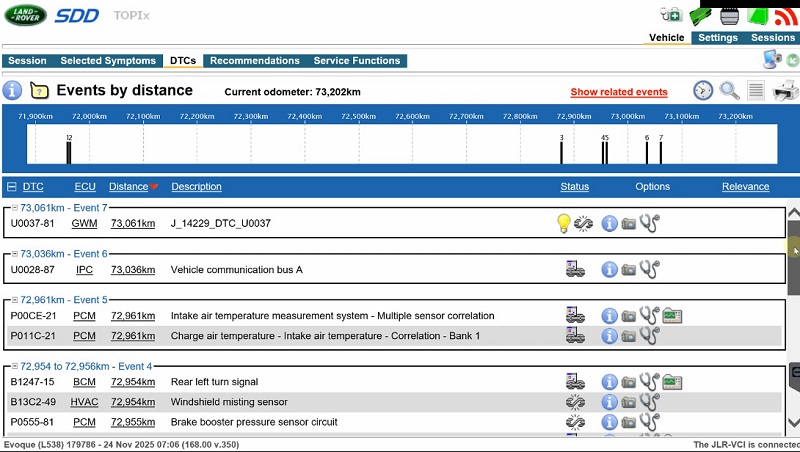800x452 pixels.
Task: Click HVAC ECU link
Action: 84,402
